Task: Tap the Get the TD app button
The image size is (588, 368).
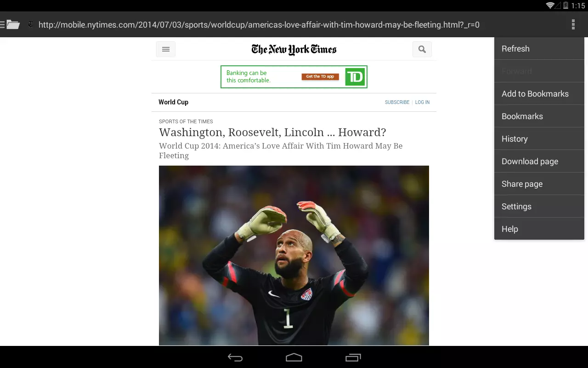Action: coord(320,77)
